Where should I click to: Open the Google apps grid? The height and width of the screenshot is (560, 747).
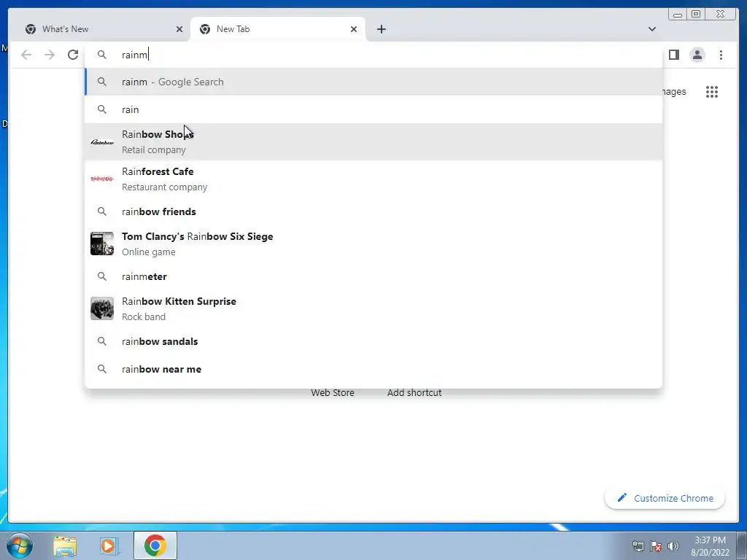(x=712, y=91)
